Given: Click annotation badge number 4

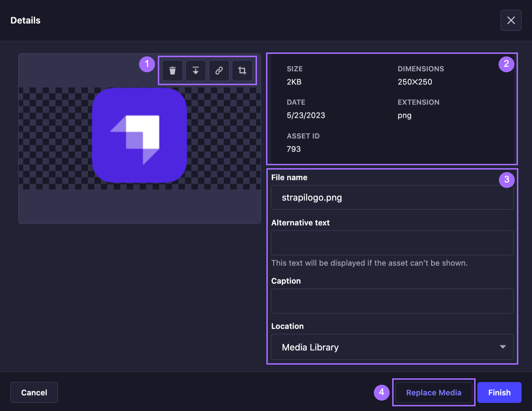Looking at the screenshot, I should [382, 393].
